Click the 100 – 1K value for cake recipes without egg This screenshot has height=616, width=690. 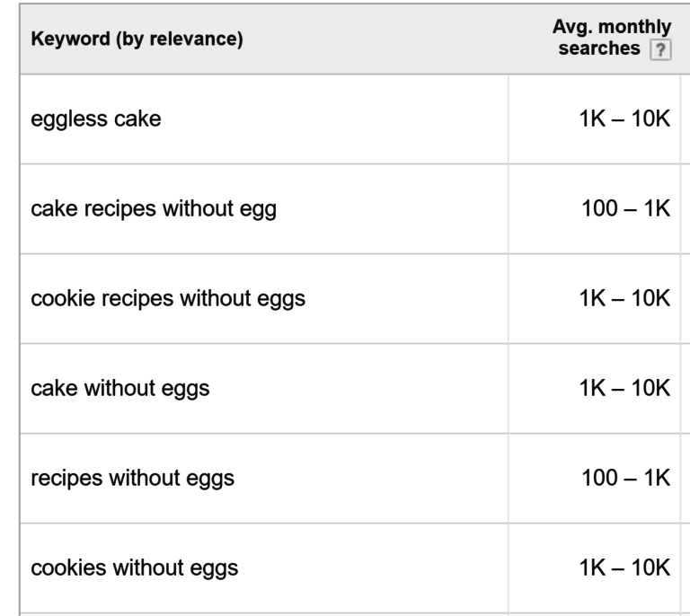(625, 208)
